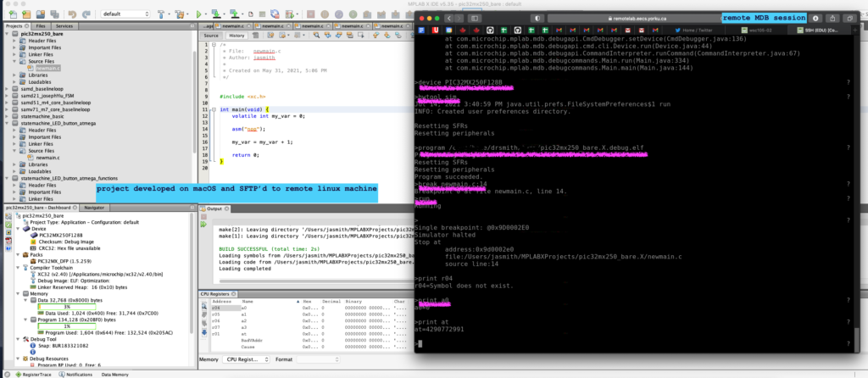Collapse the Device node in the Dashboard
The image size is (868, 378).
tap(18, 229)
